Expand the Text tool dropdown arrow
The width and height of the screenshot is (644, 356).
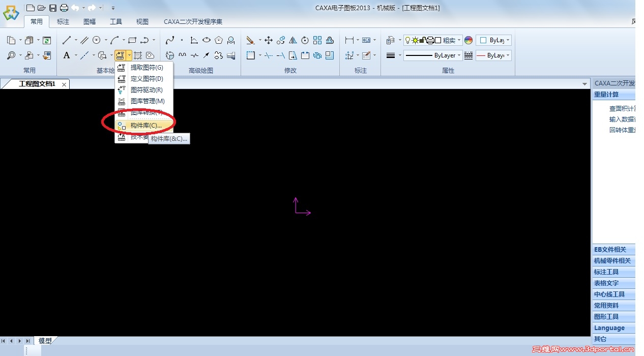[x=76, y=55]
